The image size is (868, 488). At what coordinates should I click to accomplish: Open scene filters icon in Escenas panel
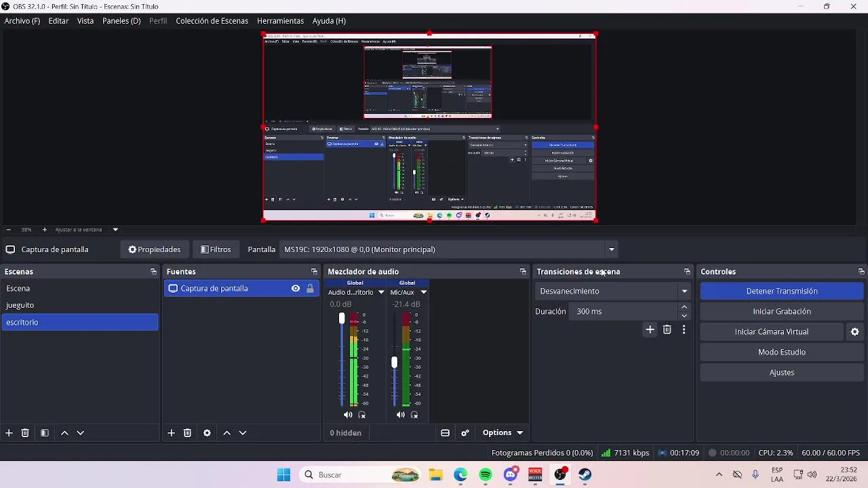click(x=45, y=432)
